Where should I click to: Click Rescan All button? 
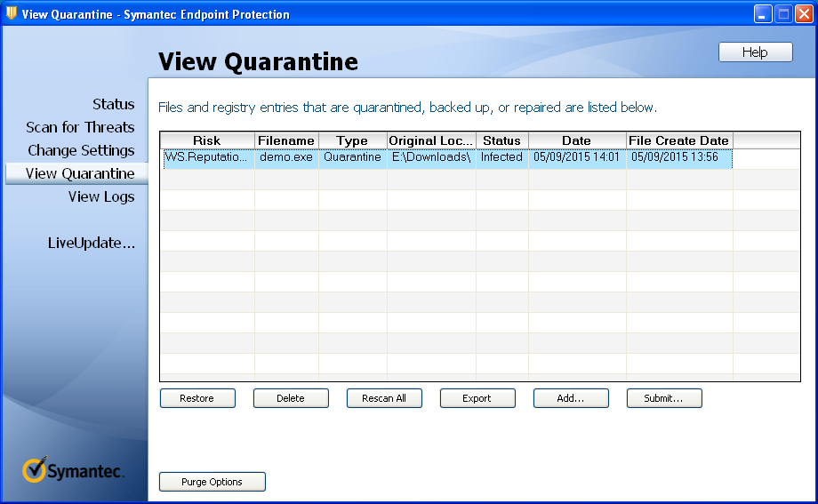[384, 398]
